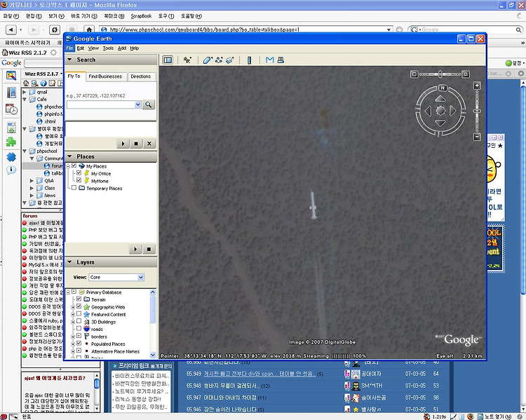Enable 3D Buildings layer checkbox
The width and height of the screenshot is (526, 420).
pyautogui.click(x=79, y=321)
